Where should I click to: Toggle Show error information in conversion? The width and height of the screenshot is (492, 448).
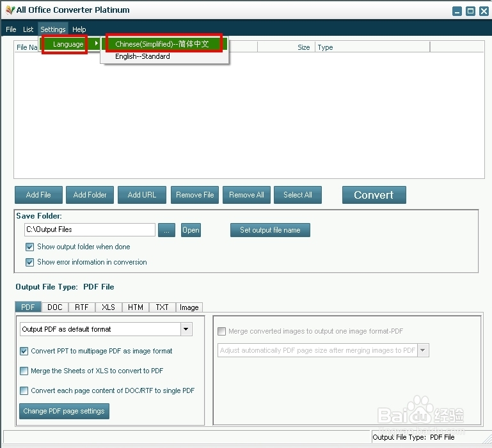30,262
